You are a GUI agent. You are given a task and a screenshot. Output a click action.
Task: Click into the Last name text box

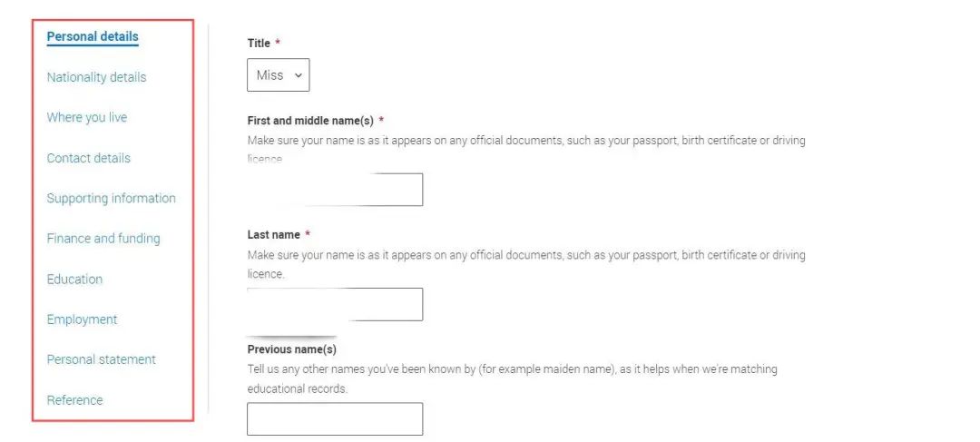(335, 304)
